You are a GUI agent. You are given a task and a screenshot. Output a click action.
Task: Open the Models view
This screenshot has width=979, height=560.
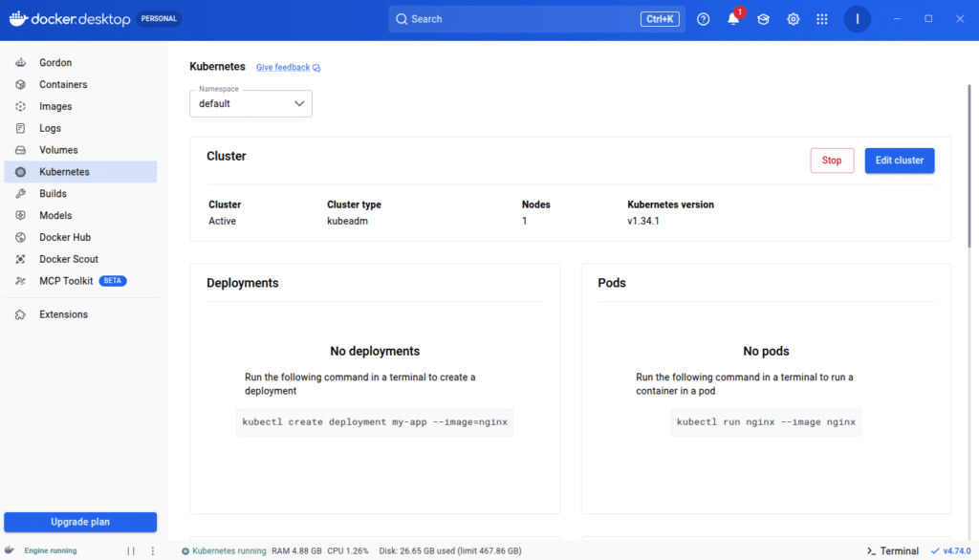[x=80, y=215]
